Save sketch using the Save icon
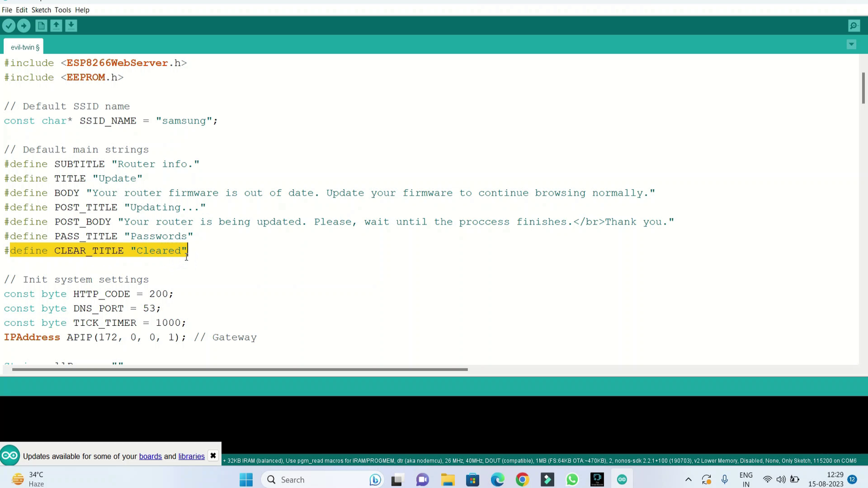The image size is (868, 488). 71,25
